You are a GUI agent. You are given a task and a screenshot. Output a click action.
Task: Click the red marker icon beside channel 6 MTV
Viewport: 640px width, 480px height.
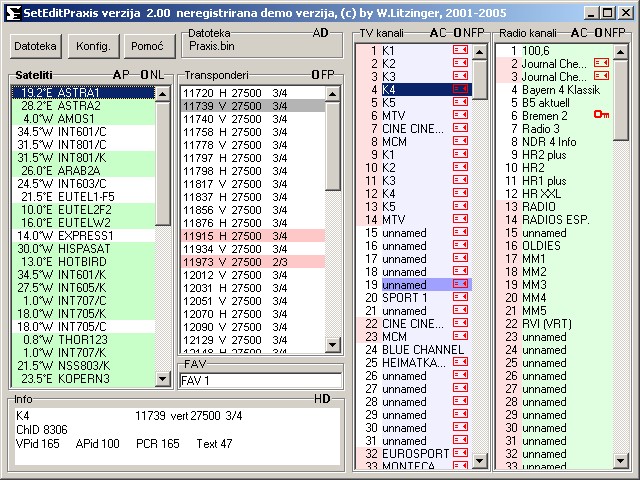pos(461,115)
